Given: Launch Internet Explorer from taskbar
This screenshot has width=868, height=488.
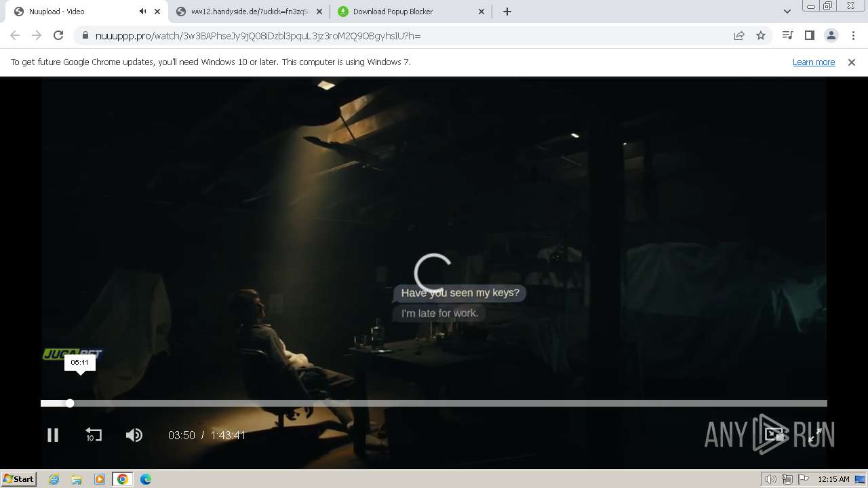Looking at the screenshot, I should coord(54,479).
